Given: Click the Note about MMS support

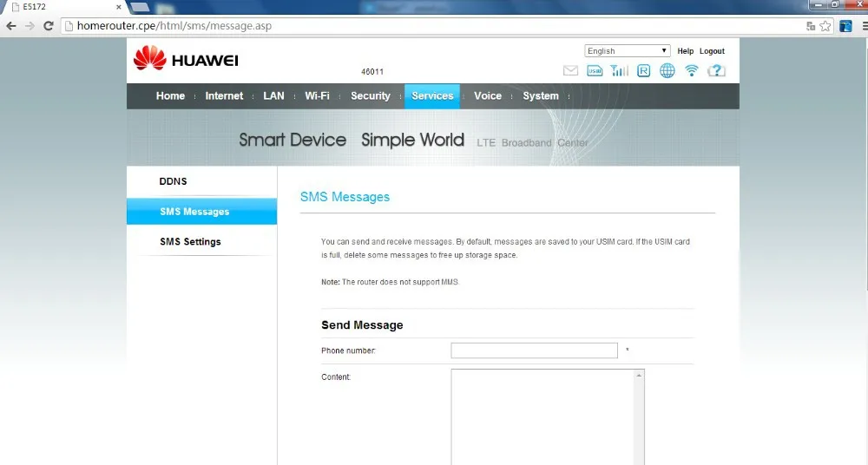Looking at the screenshot, I should [391, 282].
